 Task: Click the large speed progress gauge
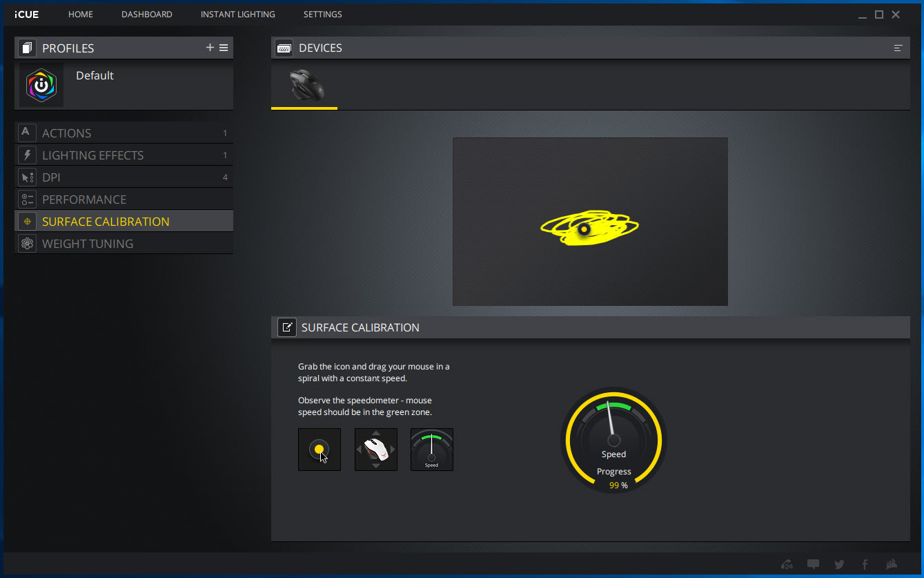[x=613, y=441]
